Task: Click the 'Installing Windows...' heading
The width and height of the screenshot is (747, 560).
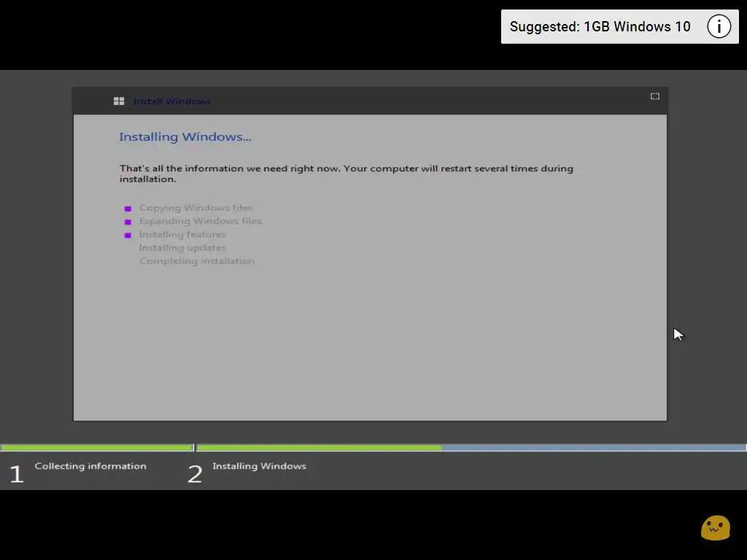Action: click(185, 136)
